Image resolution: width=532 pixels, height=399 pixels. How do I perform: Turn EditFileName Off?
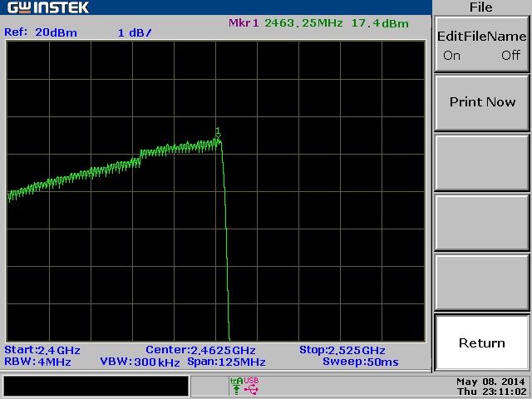(511, 55)
